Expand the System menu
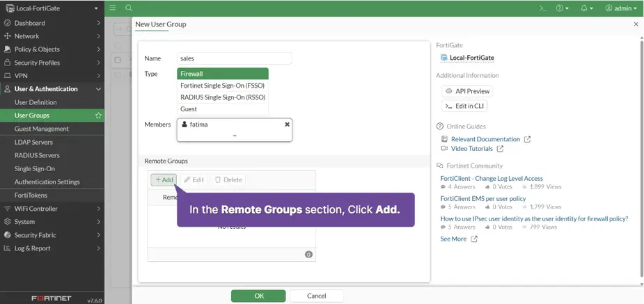Screen dimensions: 644x304 [x=52, y=221]
